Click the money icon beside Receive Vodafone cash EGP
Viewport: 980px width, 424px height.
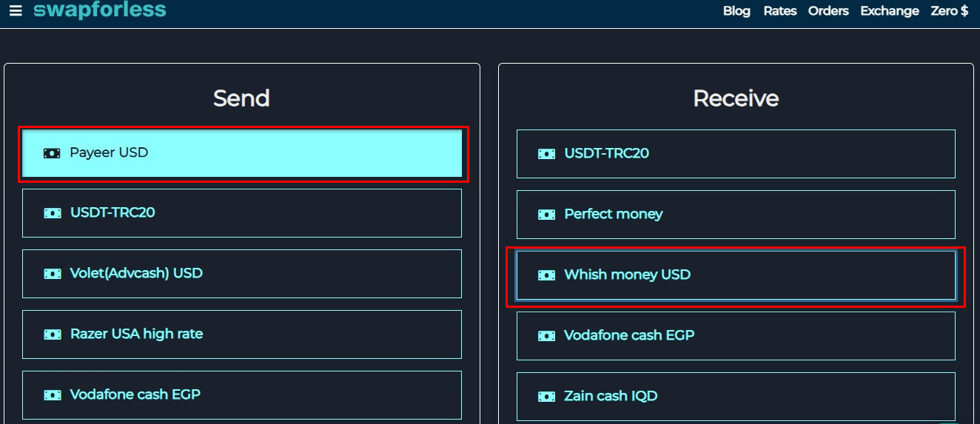pos(546,336)
